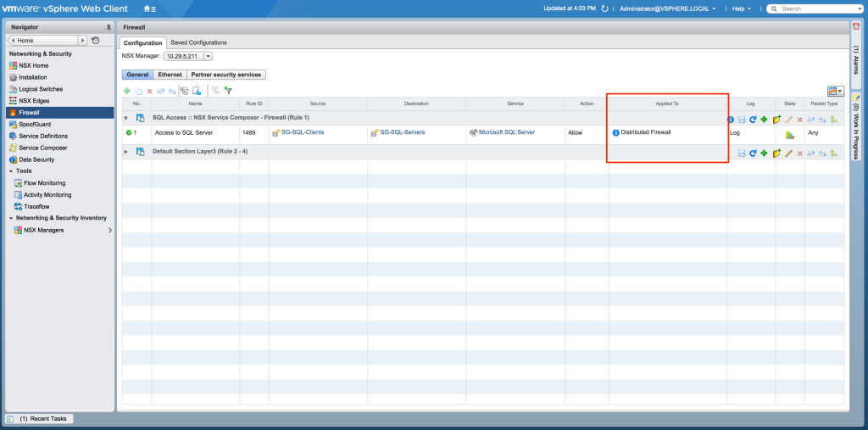Viewport: 868px width, 430px height.
Task: Click the Search field in the top bar
Action: 816,8
